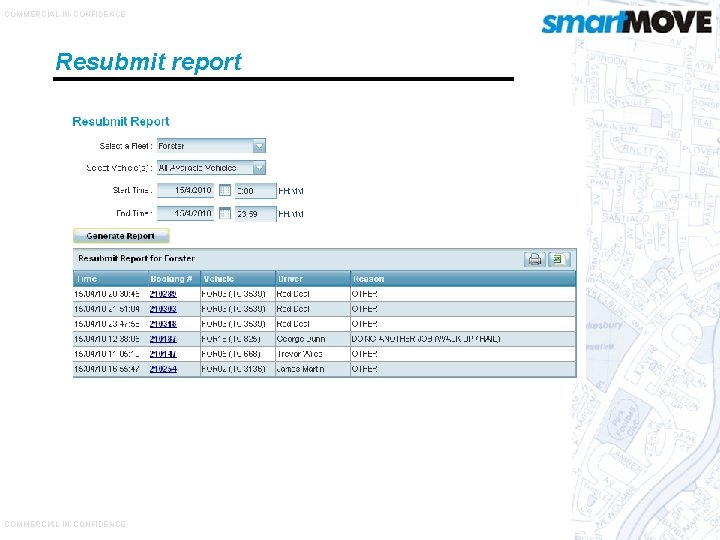Open the Start Time calendar picker
This screenshot has width=720, height=540.
point(225,190)
